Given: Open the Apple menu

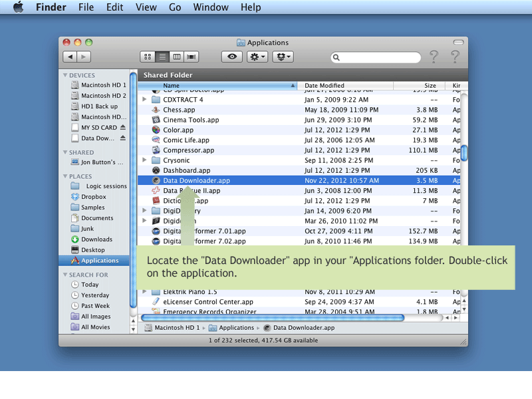Looking at the screenshot, I should tap(19, 7).
